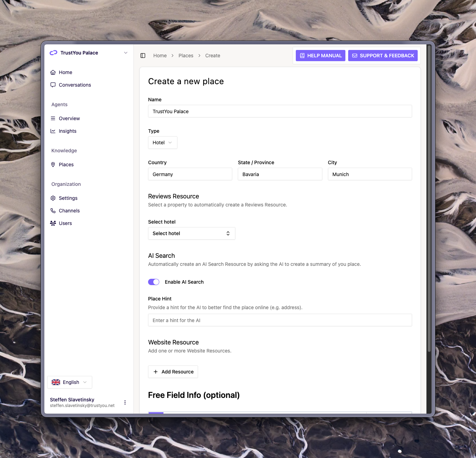This screenshot has height=458, width=476.
Task: Toggle the sidebar panel icon
Action: point(143,56)
